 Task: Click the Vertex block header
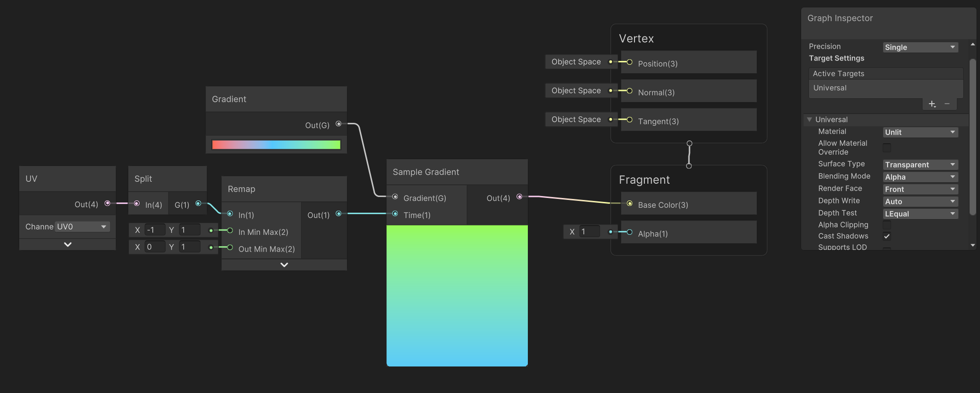tap(636, 38)
